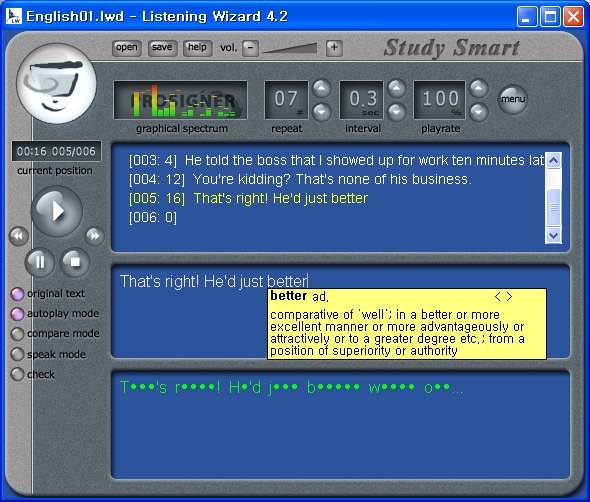The image size is (590, 502).
Task: Click the save button
Action: (x=162, y=48)
